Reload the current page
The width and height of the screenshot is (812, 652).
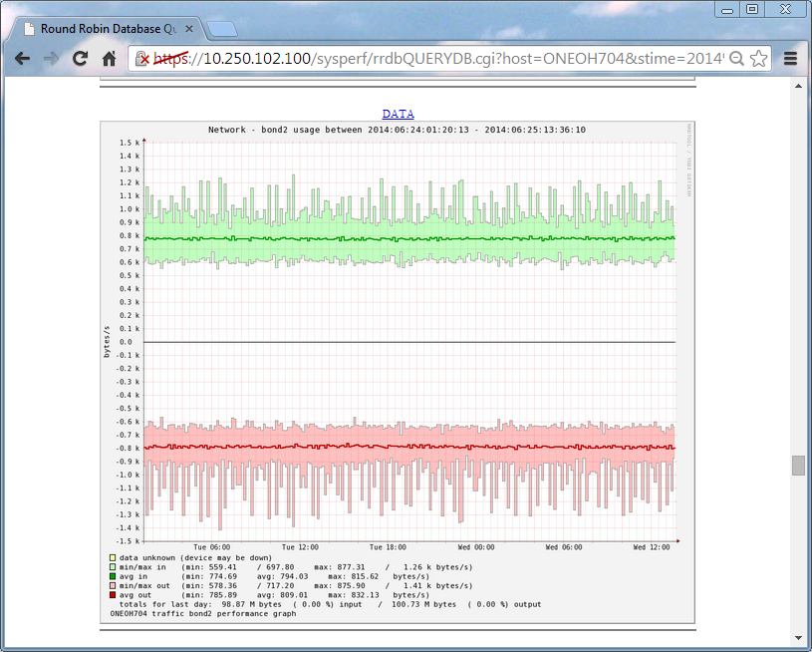coord(79,59)
